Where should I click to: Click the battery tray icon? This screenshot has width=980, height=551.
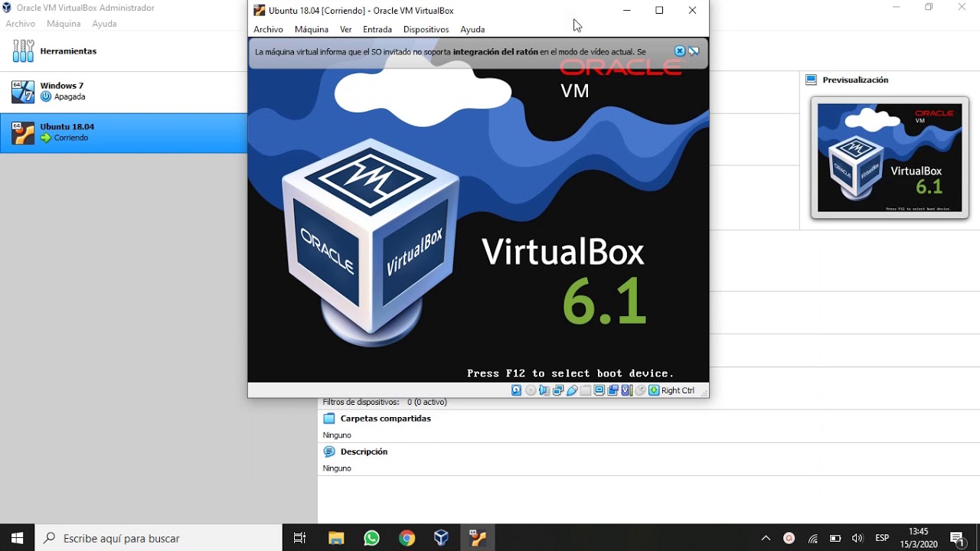click(x=835, y=538)
